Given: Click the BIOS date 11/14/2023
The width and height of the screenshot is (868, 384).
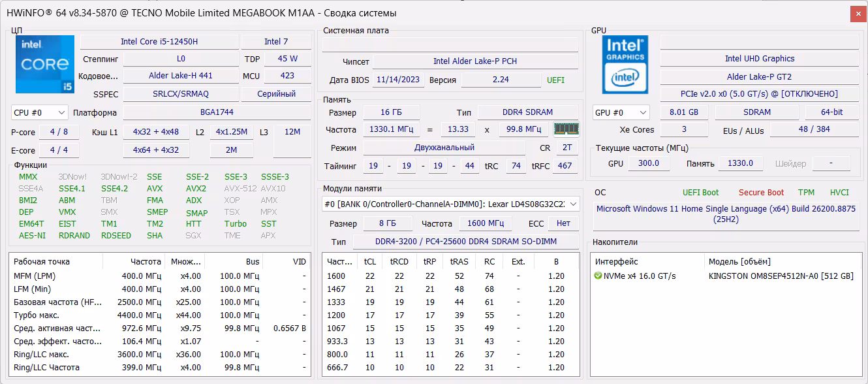Looking at the screenshot, I should (399, 80).
